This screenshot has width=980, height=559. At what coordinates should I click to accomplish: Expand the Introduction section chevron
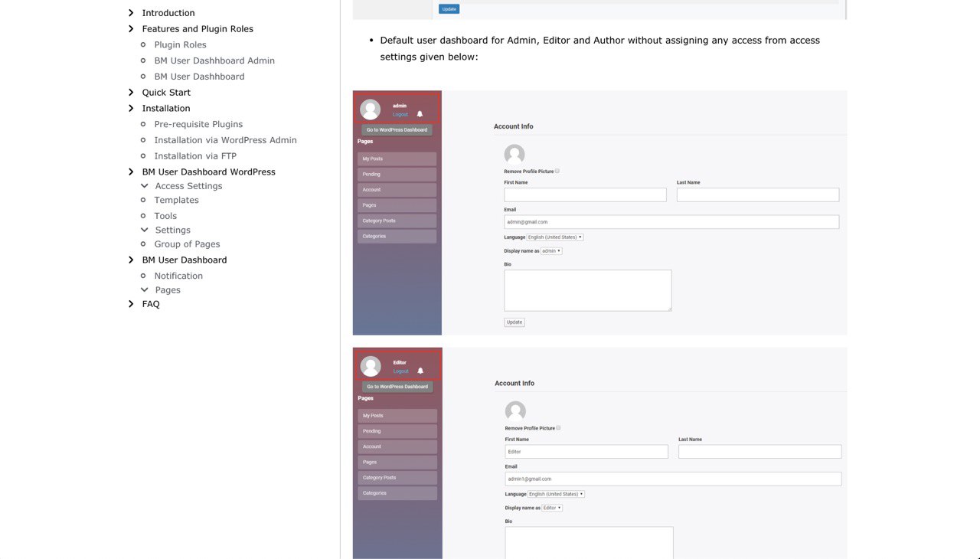tap(131, 13)
